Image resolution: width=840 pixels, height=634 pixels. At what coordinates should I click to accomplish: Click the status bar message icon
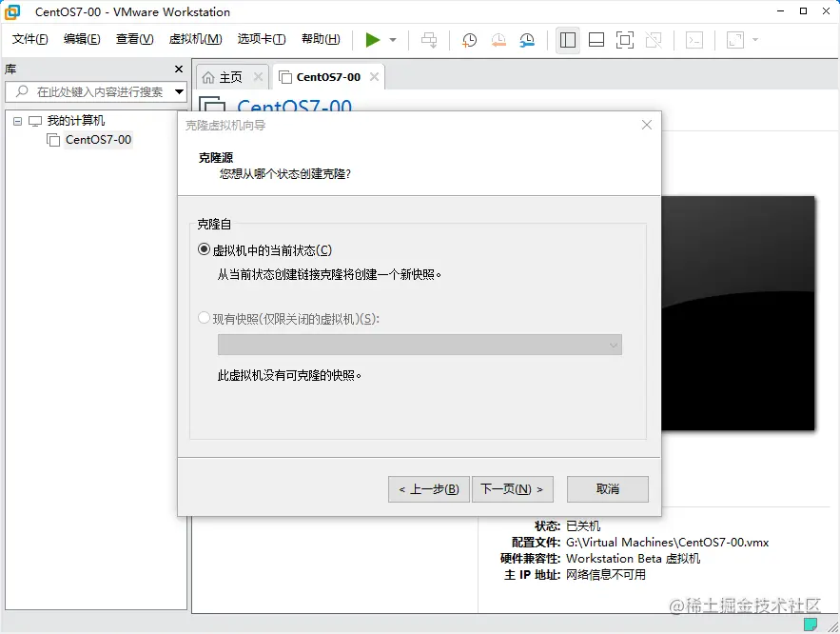coord(810,624)
